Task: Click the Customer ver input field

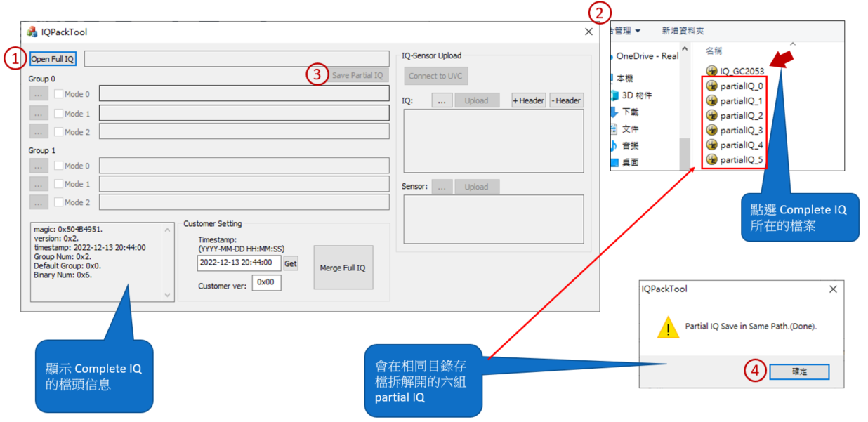Action: click(x=266, y=282)
